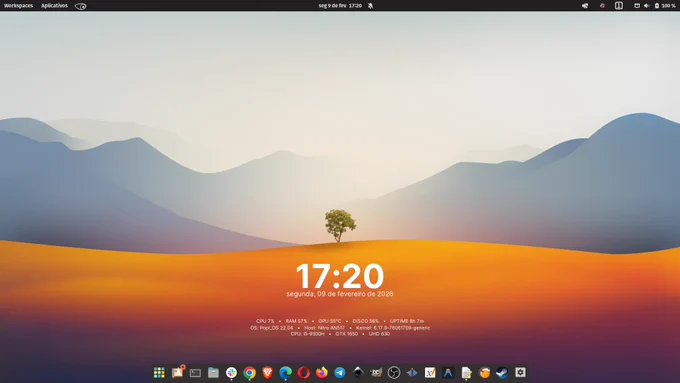Image resolution: width=680 pixels, height=383 pixels.
Task: Open the volume speaker indicator
Action: pos(647,6)
